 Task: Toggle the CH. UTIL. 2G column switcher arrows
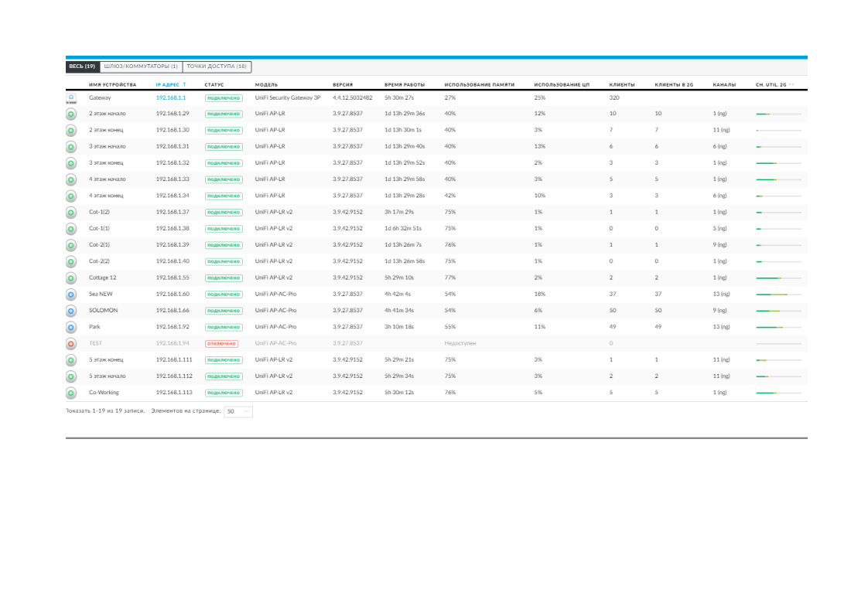pos(792,84)
